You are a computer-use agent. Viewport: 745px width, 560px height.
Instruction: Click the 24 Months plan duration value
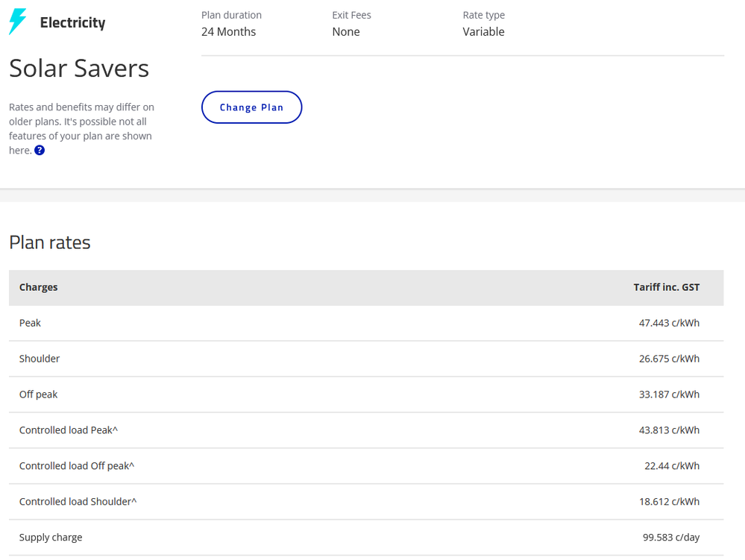pyautogui.click(x=228, y=31)
